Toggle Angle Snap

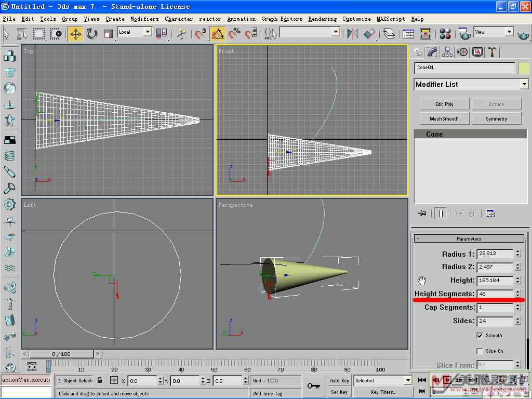click(x=218, y=34)
